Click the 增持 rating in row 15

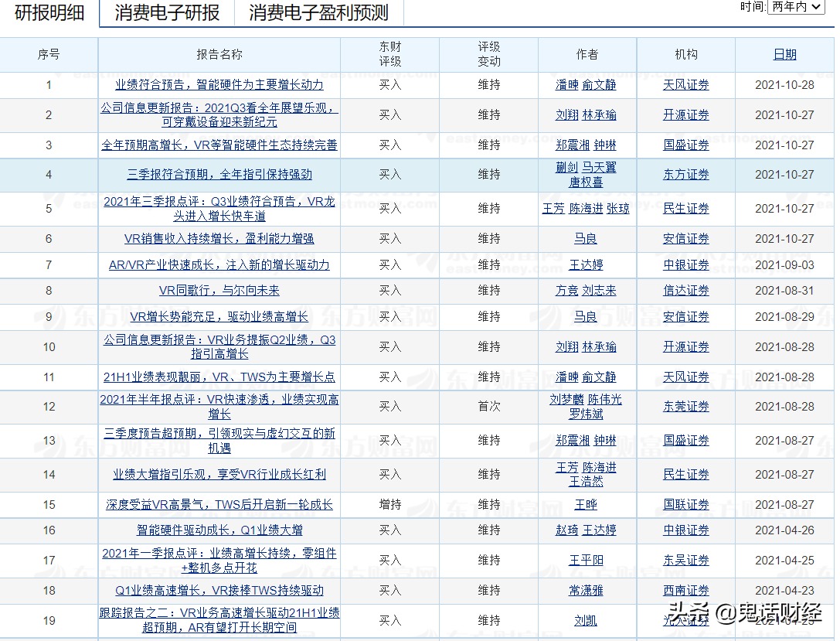[x=390, y=505]
